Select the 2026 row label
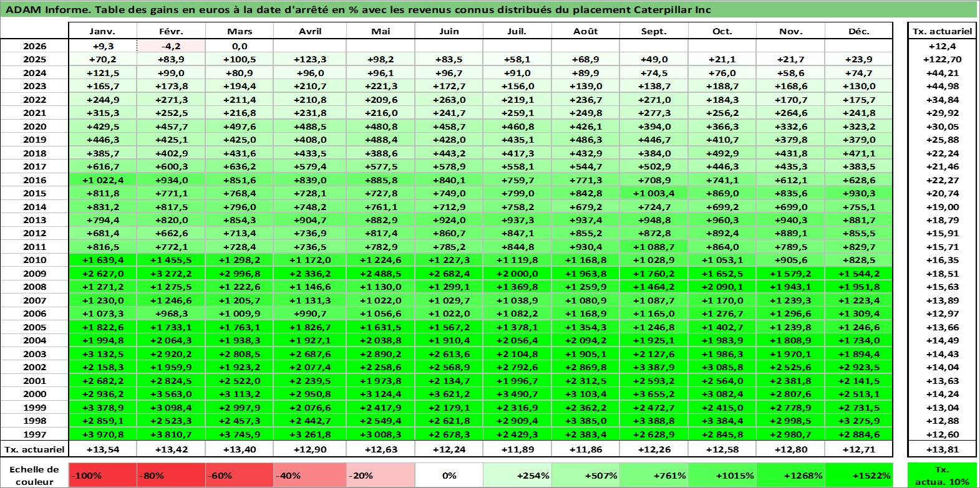The height and width of the screenshot is (488, 980). (x=34, y=46)
